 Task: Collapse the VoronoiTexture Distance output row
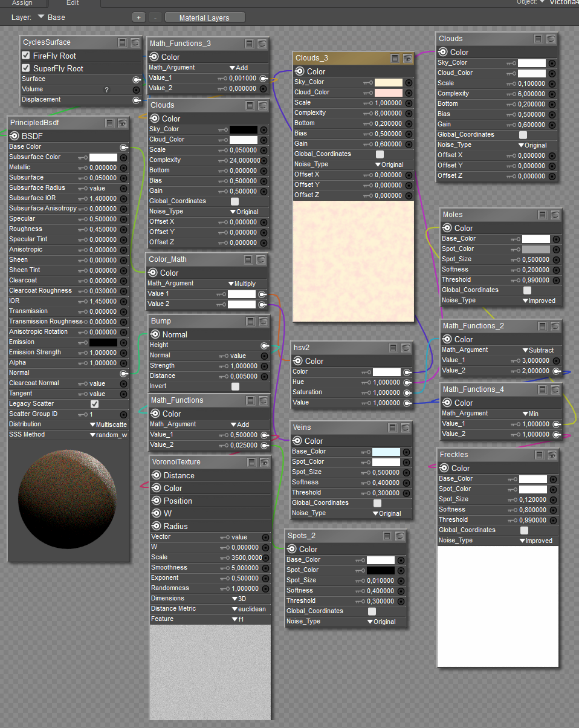tap(156, 475)
